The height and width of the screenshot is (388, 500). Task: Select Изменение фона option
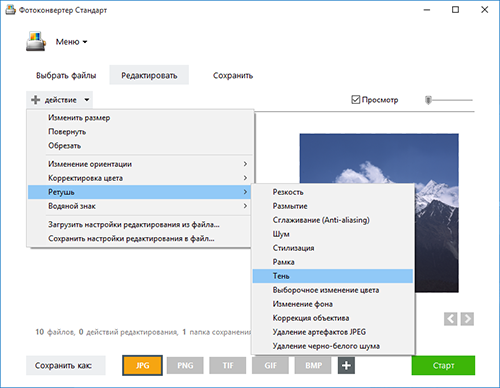333,304
